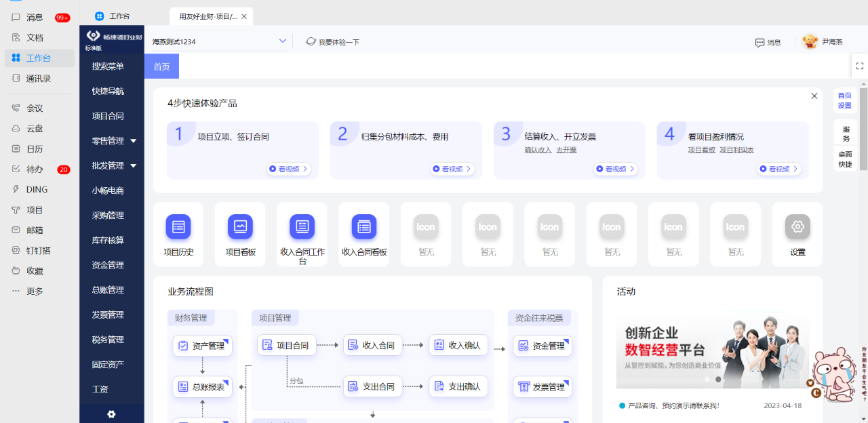Expand the 批发管理 menu arrow
The image size is (868, 423).
[x=134, y=165]
